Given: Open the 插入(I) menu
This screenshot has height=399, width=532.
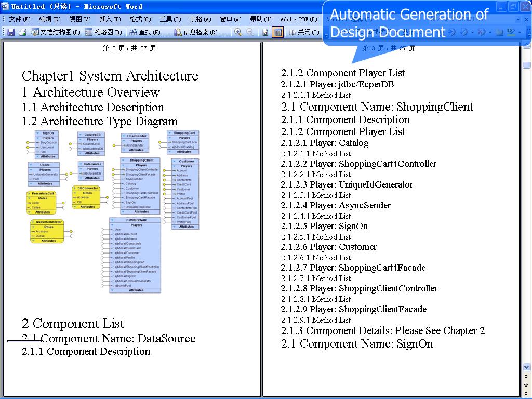Looking at the screenshot, I should point(110,19).
